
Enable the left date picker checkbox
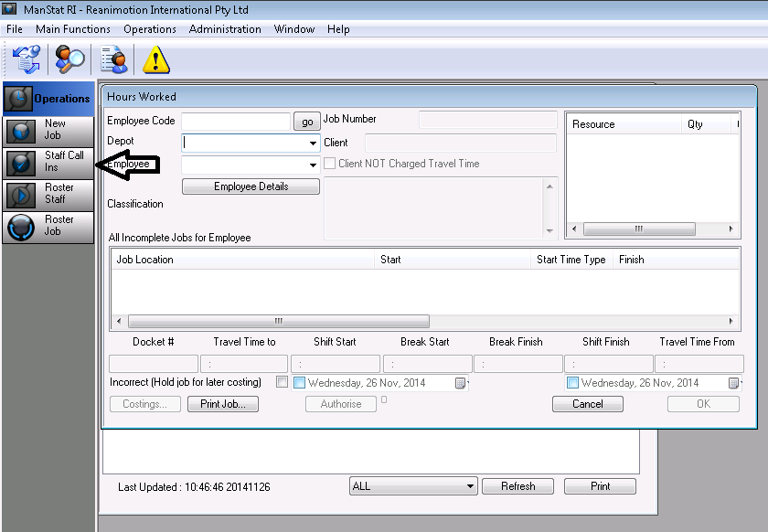pos(299,383)
